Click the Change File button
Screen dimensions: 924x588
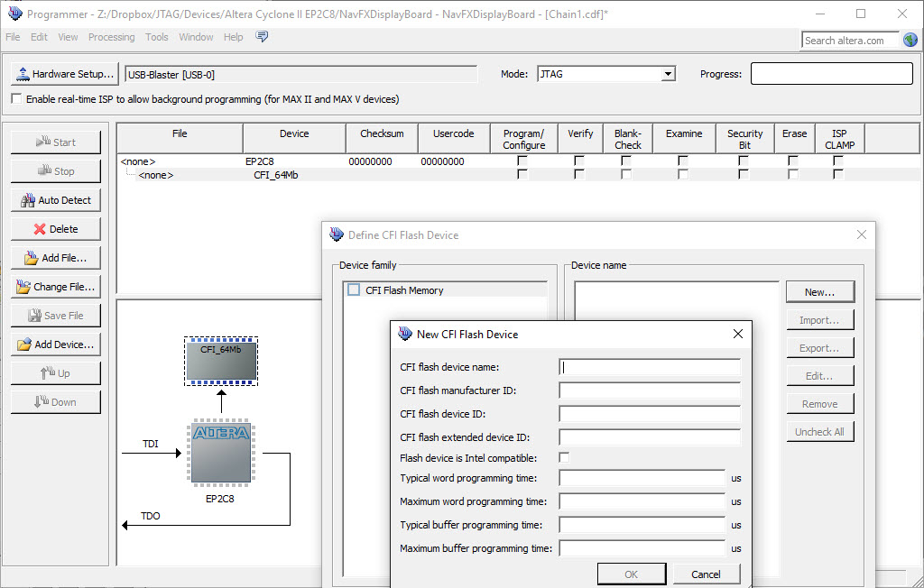56,287
